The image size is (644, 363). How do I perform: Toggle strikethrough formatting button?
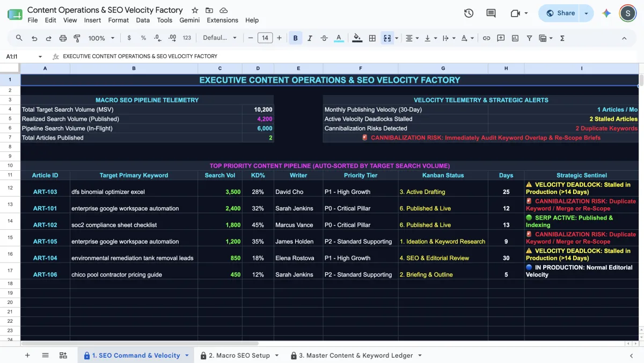324,38
